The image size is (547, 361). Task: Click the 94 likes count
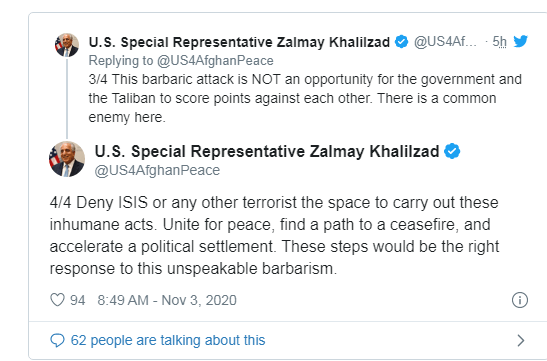click(77, 300)
